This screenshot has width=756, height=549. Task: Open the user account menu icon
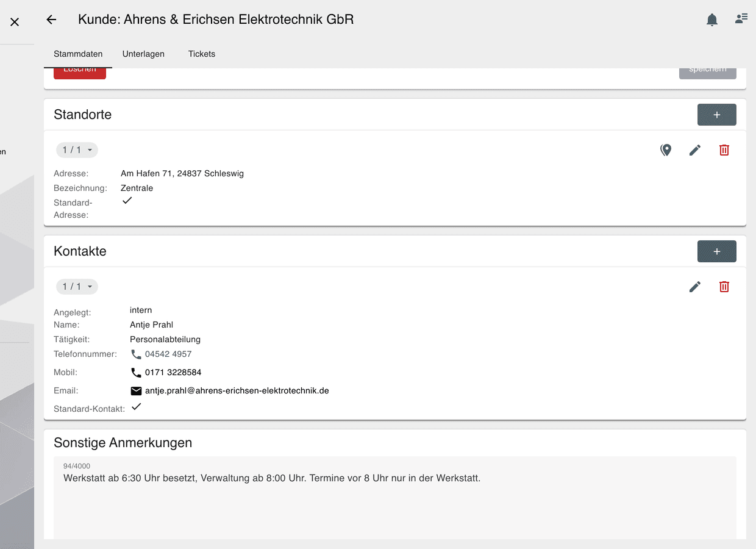point(741,19)
